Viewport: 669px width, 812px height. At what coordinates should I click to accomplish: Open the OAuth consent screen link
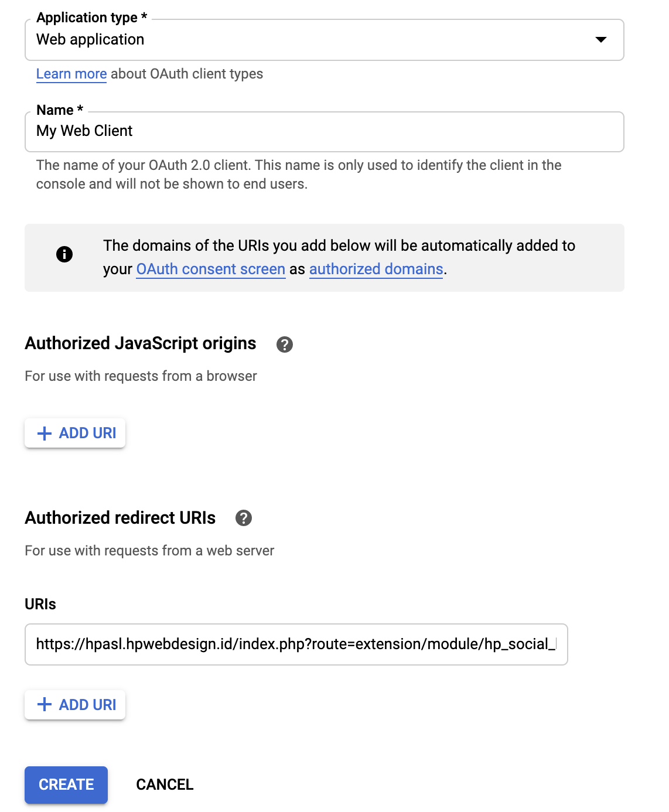211,269
